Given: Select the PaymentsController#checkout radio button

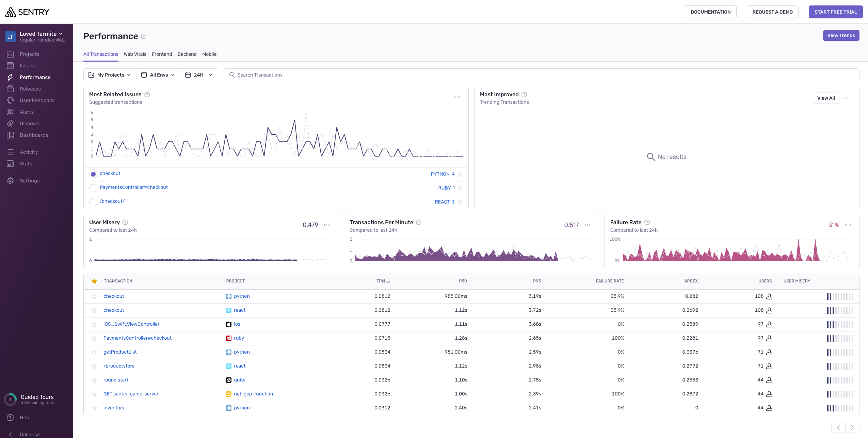Looking at the screenshot, I should pyautogui.click(x=93, y=188).
